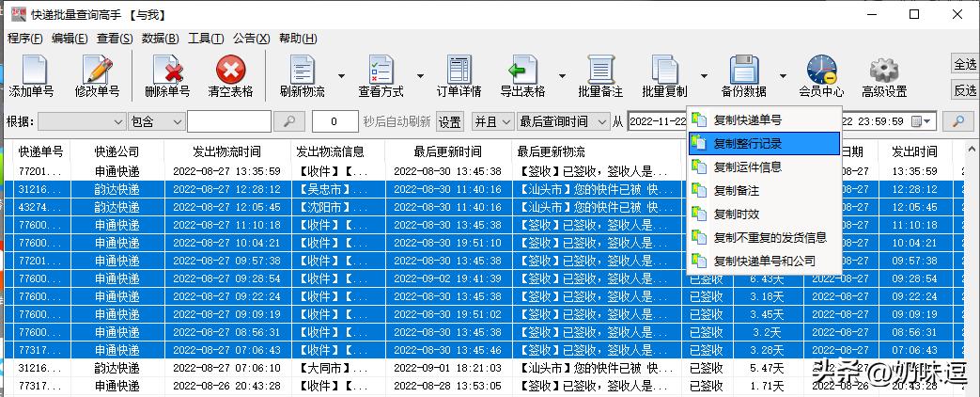Screen dimensions: 980x397
Task: Open the 包含 condition dropdown
Action: point(156,121)
